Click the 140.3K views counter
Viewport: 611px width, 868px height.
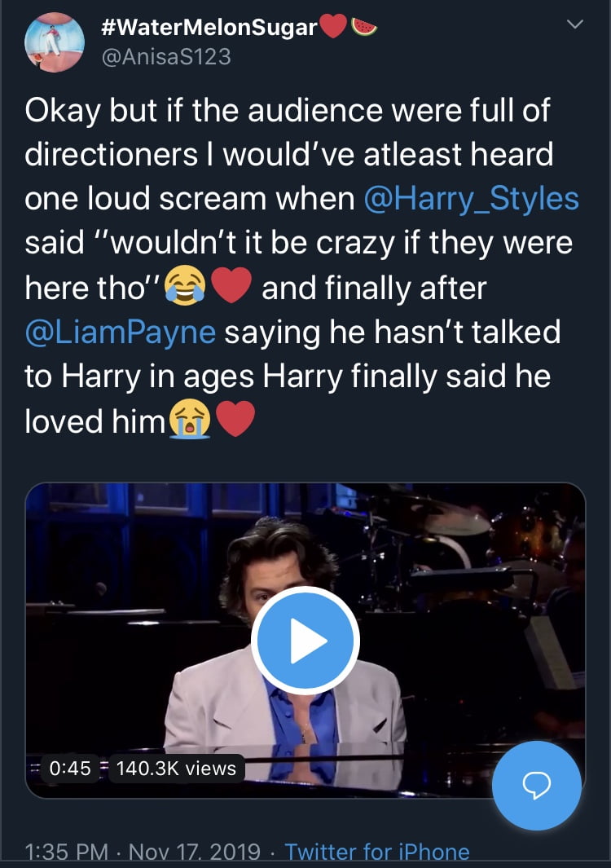tap(176, 768)
